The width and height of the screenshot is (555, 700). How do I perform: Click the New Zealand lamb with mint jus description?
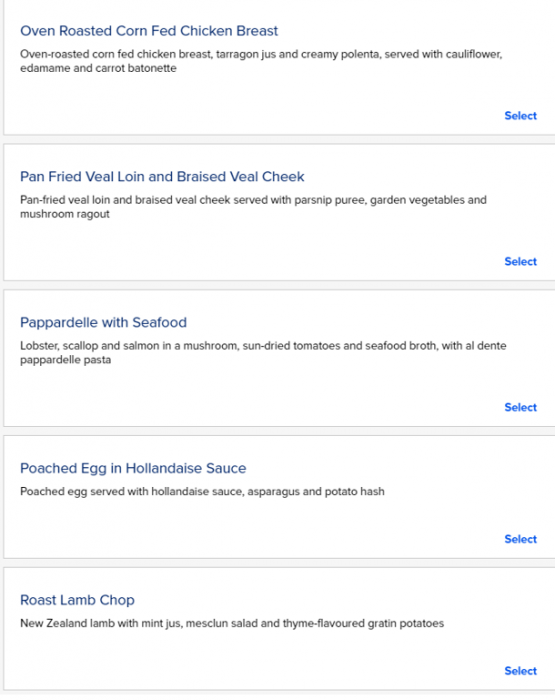click(232, 623)
